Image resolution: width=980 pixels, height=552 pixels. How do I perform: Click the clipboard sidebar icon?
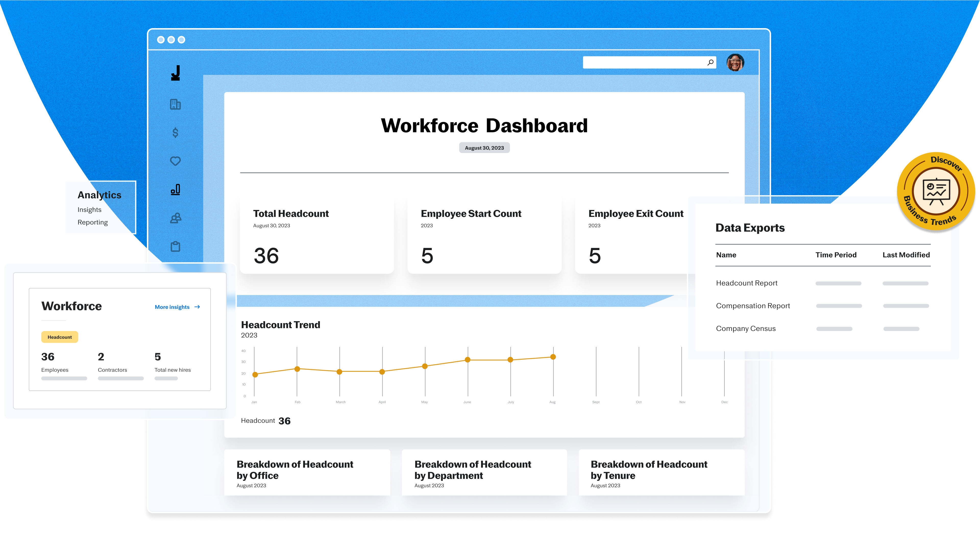coord(175,246)
